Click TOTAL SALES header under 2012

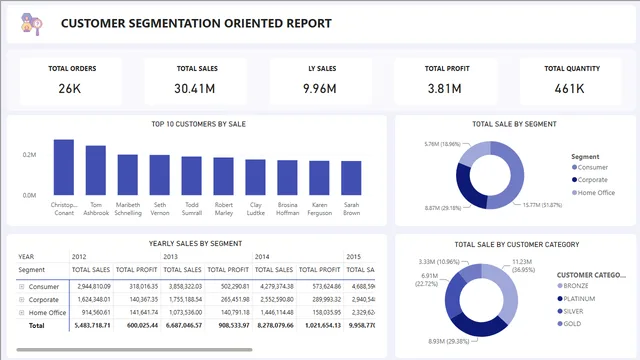click(x=91, y=270)
